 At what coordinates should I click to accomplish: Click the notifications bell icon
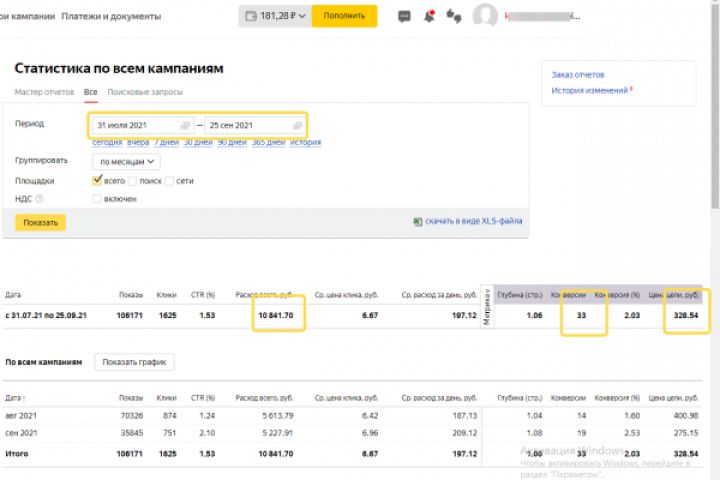(429, 16)
